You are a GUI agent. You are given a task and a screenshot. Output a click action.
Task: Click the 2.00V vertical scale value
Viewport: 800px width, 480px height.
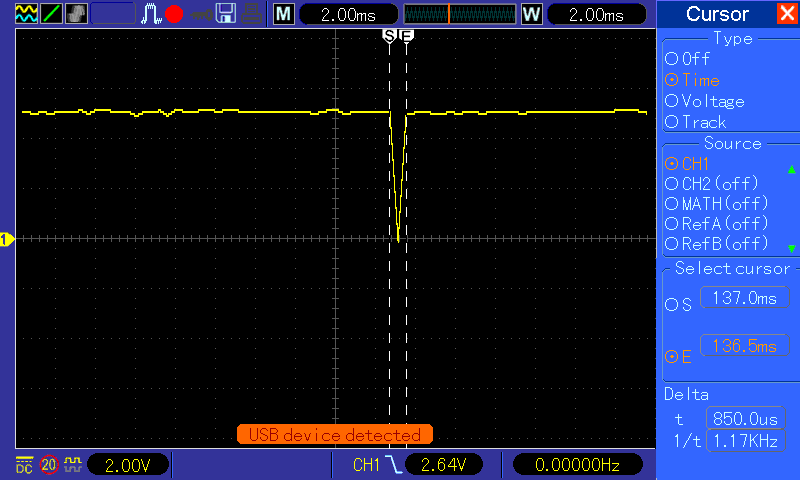128,465
